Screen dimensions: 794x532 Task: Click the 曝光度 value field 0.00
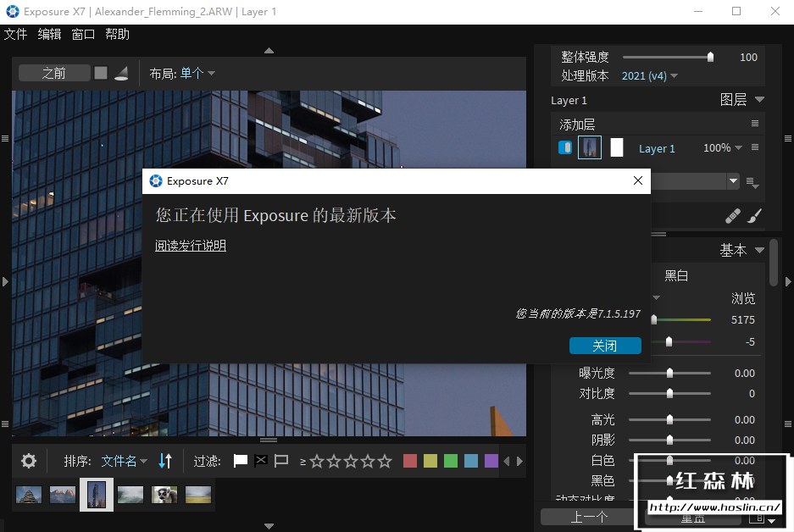coord(744,374)
